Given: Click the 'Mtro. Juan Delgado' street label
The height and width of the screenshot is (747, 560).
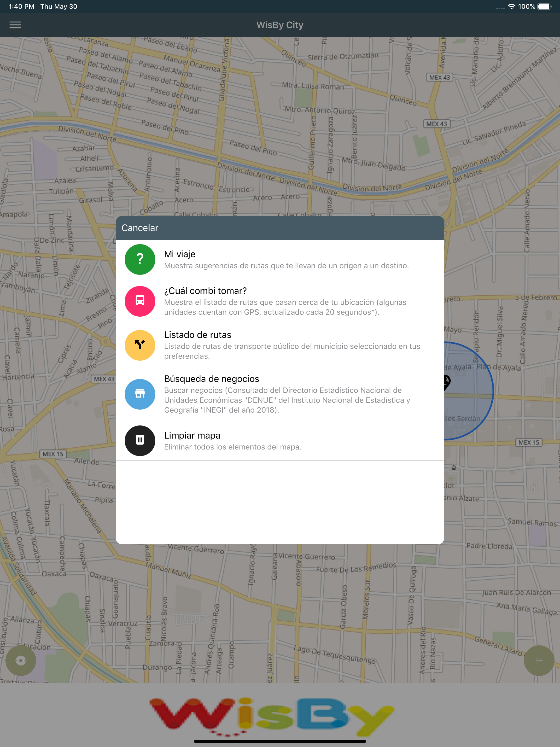Looking at the screenshot, I should tap(374, 164).
